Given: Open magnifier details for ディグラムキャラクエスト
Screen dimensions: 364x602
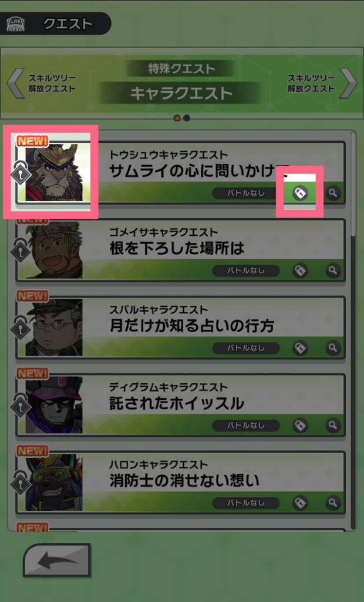Looking at the screenshot, I should [333, 426].
